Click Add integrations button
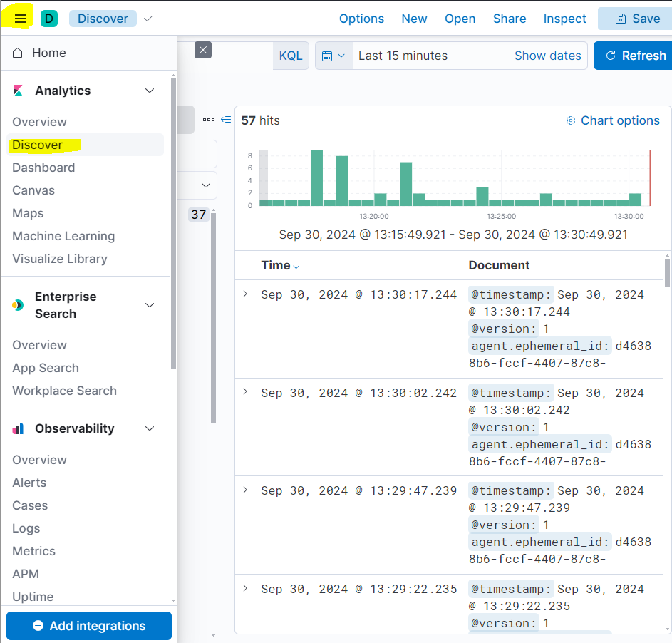The image size is (672, 643). point(89,626)
